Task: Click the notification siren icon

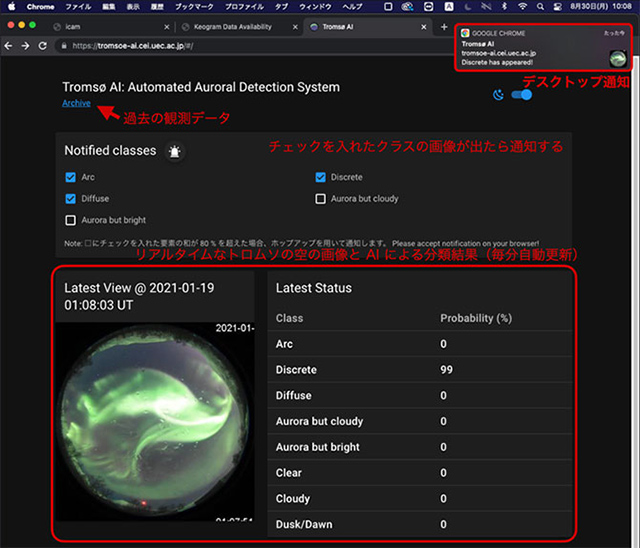Action: click(177, 152)
